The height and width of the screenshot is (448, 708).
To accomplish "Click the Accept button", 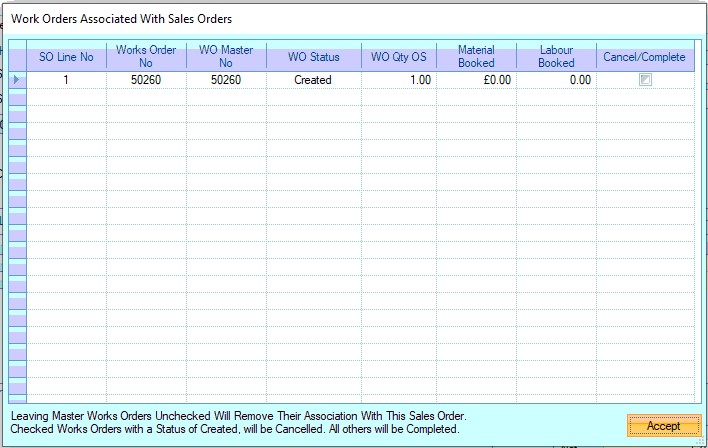I will coord(663,426).
